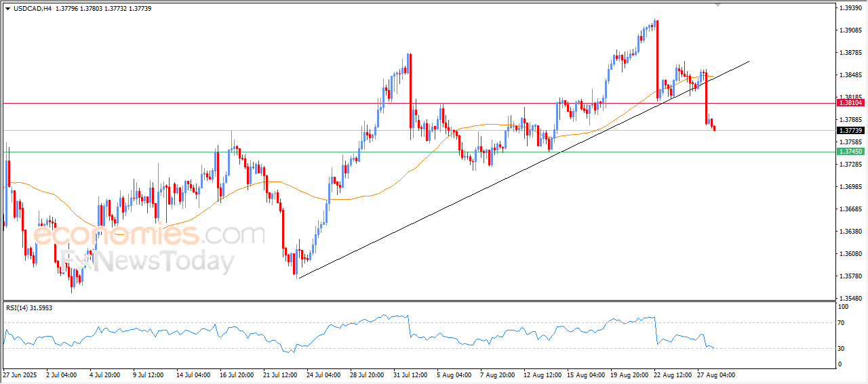Click the 1.37285 price axis value

[850, 165]
